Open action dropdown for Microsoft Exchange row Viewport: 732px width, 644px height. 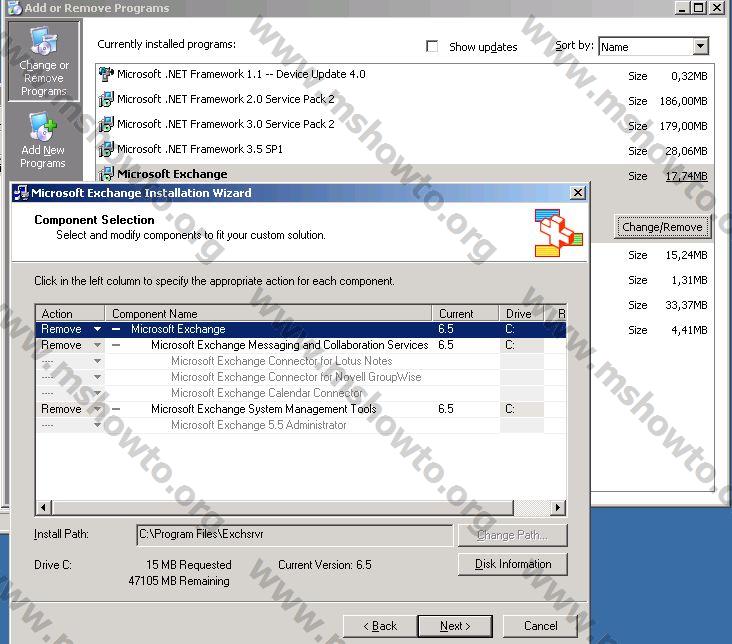(97, 329)
